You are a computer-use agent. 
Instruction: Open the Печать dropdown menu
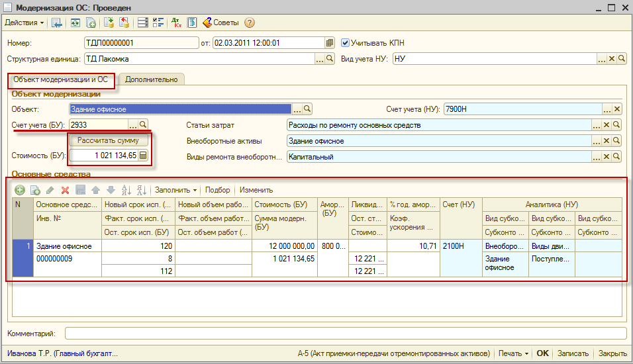pos(513,353)
